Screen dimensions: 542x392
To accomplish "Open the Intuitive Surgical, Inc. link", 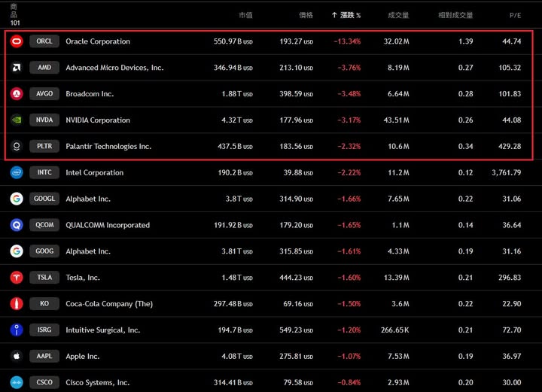I will (102, 330).
